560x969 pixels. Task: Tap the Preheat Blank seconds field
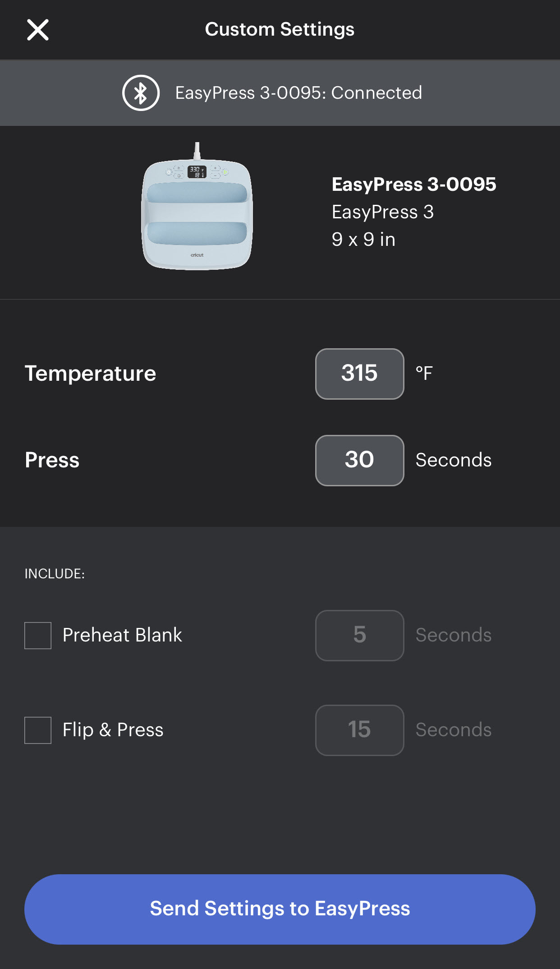(x=359, y=635)
